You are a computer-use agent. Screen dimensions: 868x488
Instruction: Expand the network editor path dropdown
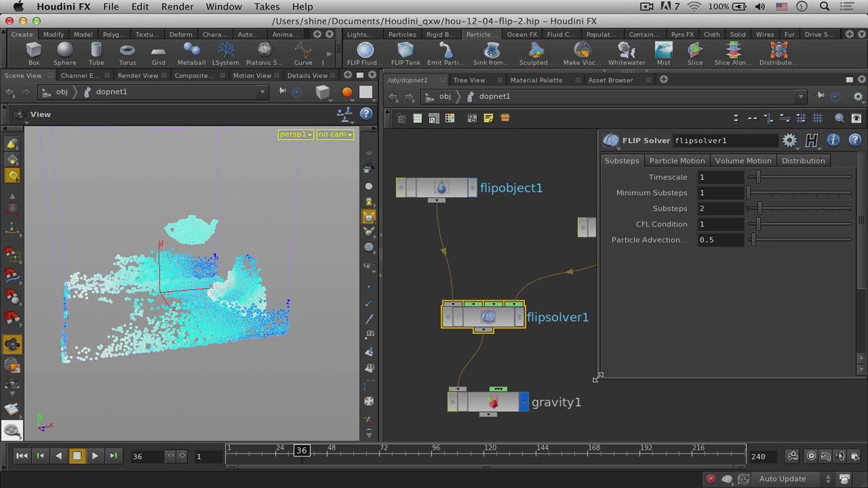(x=800, y=96)
